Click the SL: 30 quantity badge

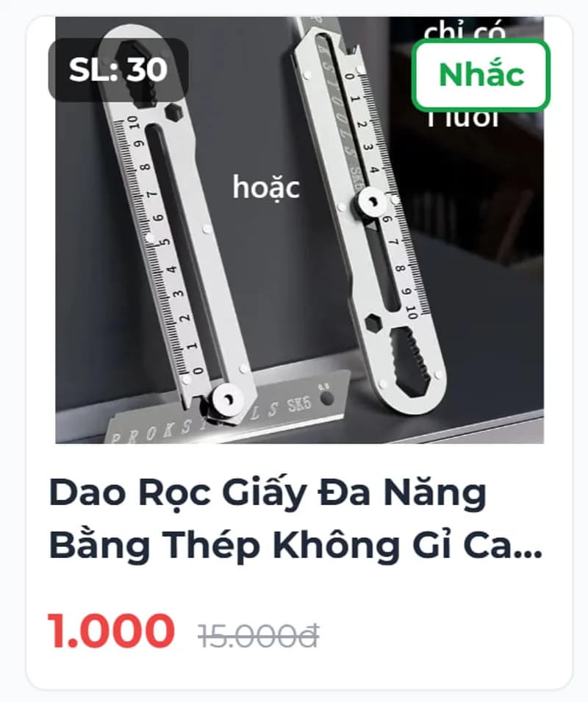tap(118, 69)
